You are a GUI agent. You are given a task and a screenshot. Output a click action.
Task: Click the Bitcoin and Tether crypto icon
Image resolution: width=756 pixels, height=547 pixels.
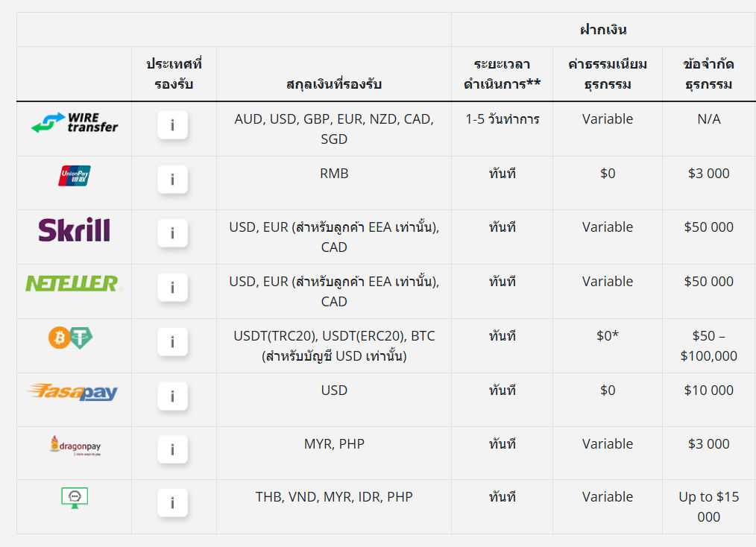71,338
